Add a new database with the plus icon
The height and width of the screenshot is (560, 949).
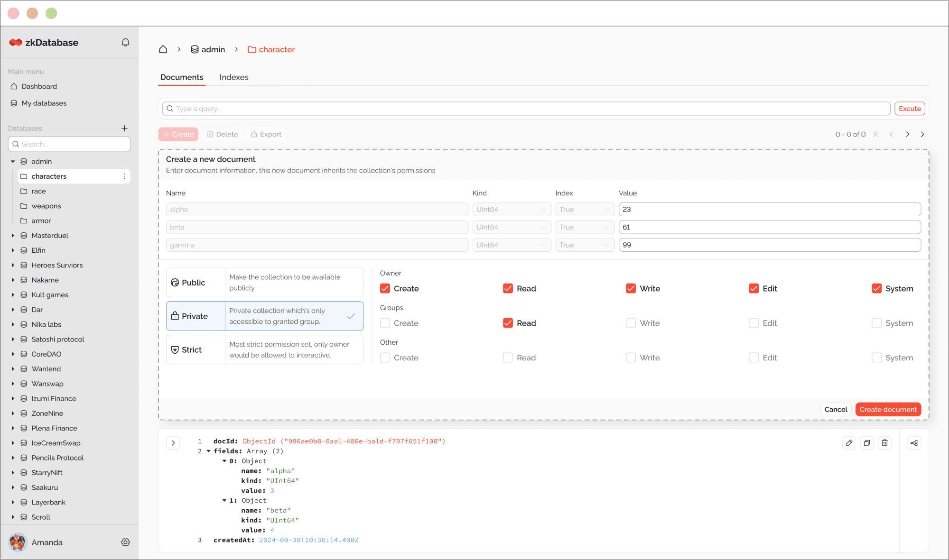tap(124, 129)
